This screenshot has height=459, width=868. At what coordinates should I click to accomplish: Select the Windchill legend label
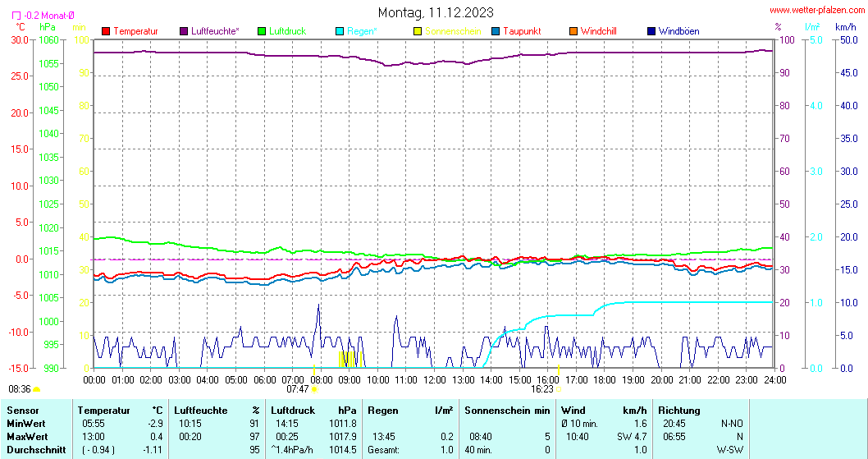pos(598,31)
